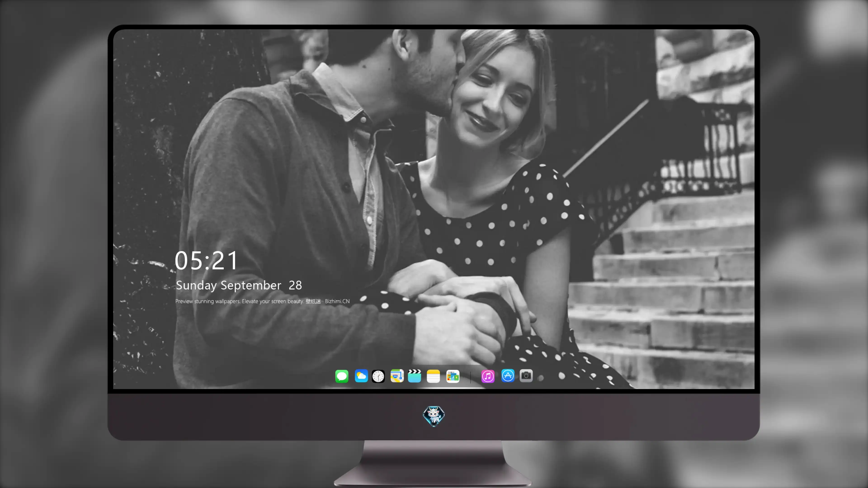Click the 'Preview stunning wallpapers' tagline text
The width and height of the screenshot is (868, 488).
coord(262,301)
